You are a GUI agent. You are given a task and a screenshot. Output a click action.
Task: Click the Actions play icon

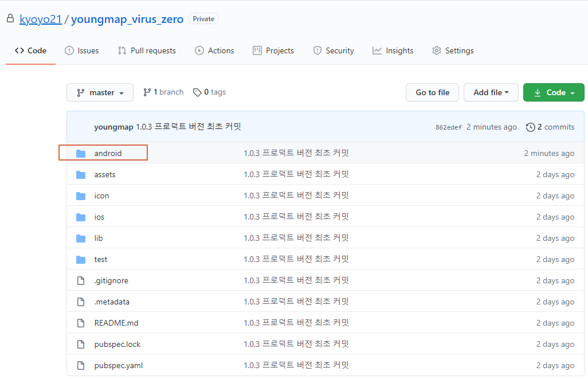(x=199, y=50)
